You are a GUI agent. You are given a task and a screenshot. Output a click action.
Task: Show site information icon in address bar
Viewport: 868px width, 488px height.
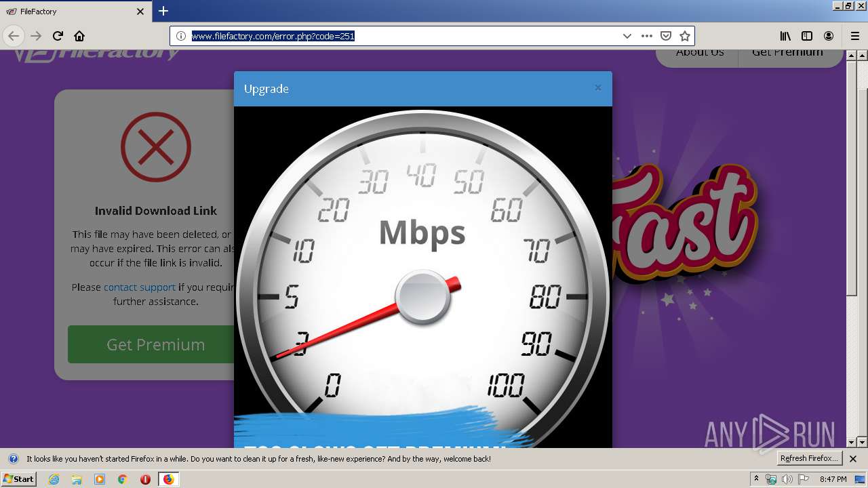[x=181, y=36]
